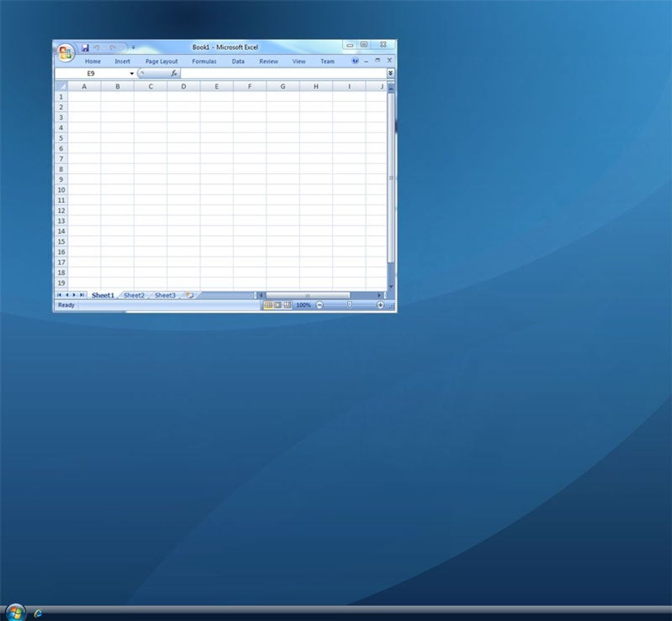Click the Insert Worksheet tab icon
672x621 pixels.
[190, 295]
